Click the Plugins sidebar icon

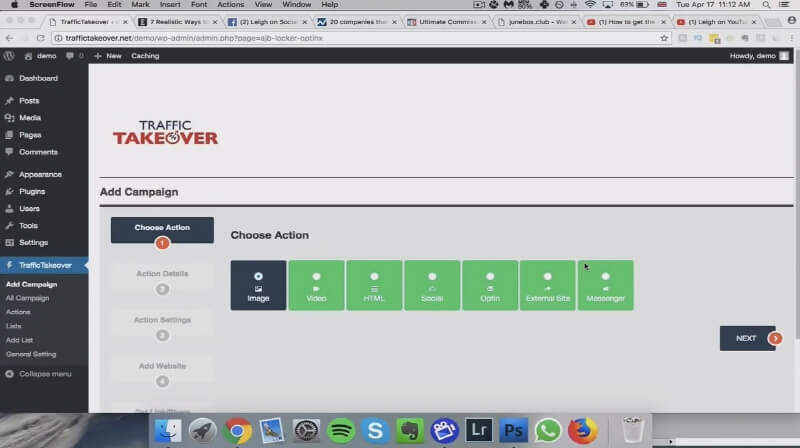pos(9,191)
